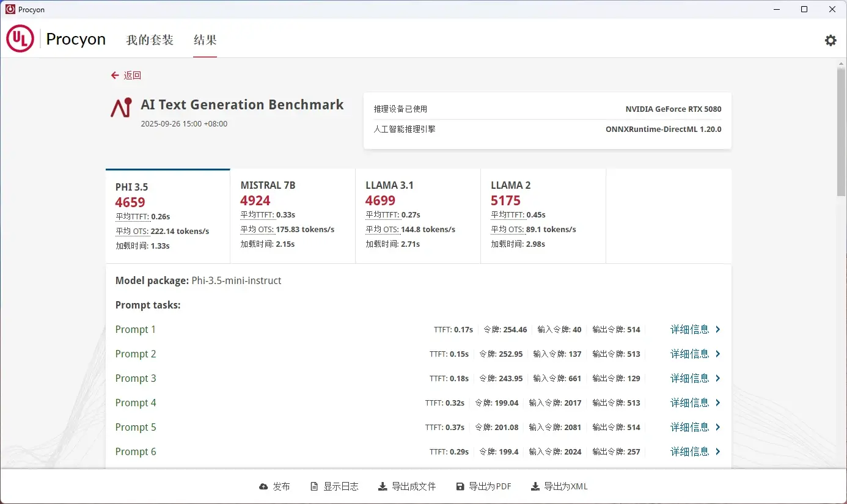This screenshot has height=504, width=847.
Task: Export results with 导出成文件
Action: click(407, 487)
